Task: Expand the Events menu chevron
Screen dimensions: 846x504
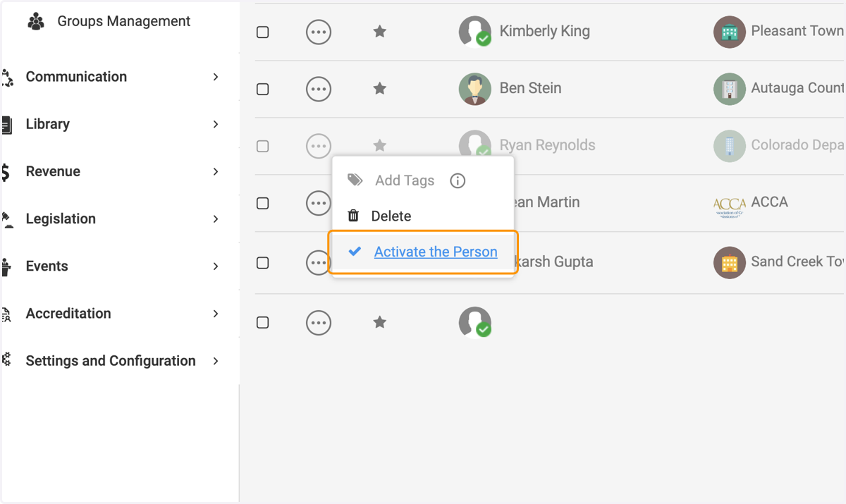Action: tap(216, 266)
